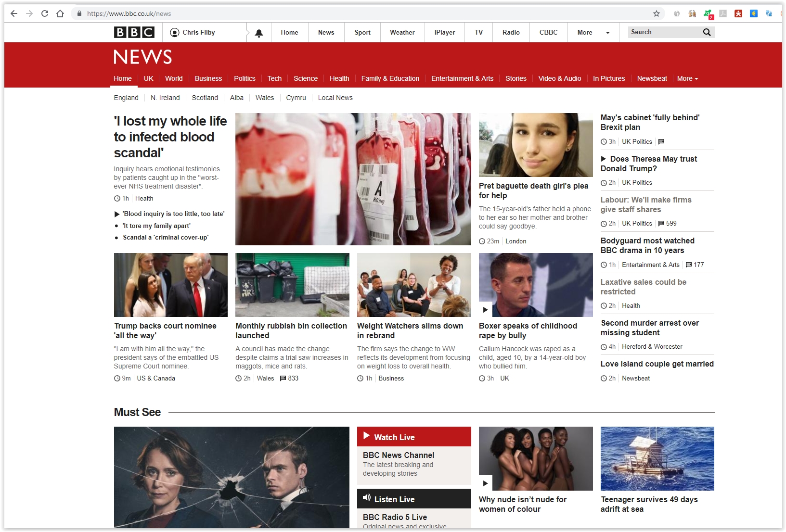
Task: Open the Bodyguard Must See image
Action: click(x=232, y=477)
